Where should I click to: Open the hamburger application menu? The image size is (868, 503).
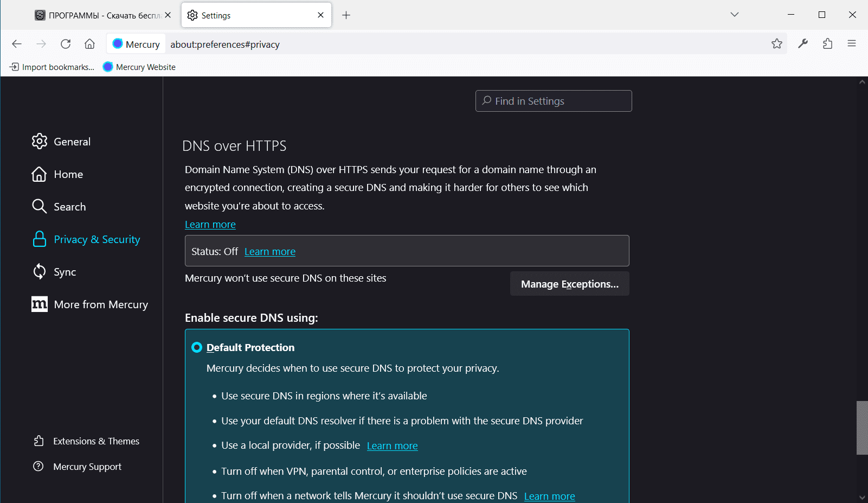click(852, 44)
